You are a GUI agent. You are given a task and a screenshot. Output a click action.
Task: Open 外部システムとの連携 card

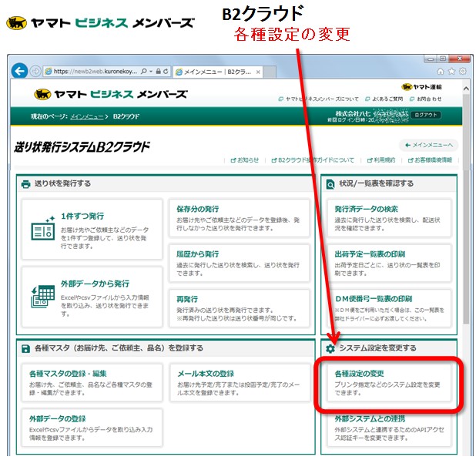pos(389,428)
